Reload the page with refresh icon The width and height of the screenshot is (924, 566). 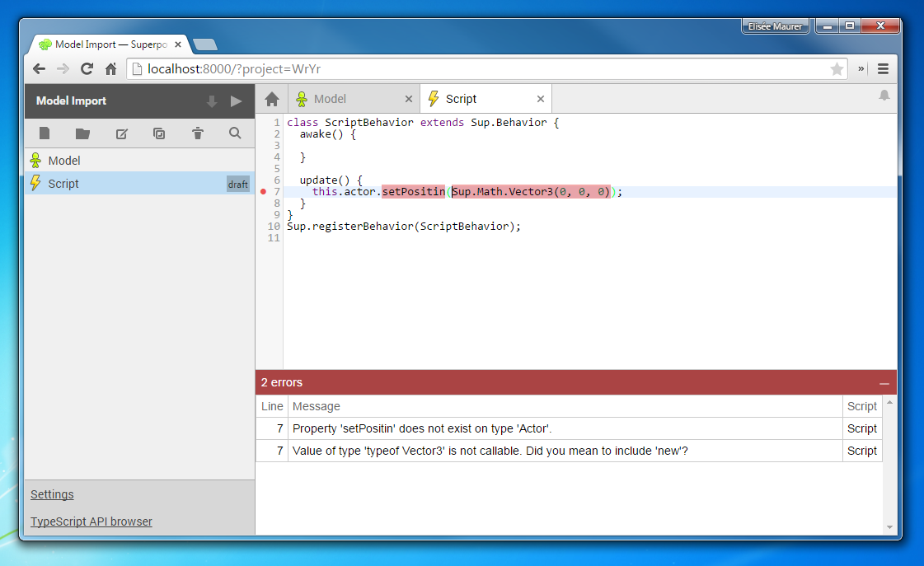87,69
